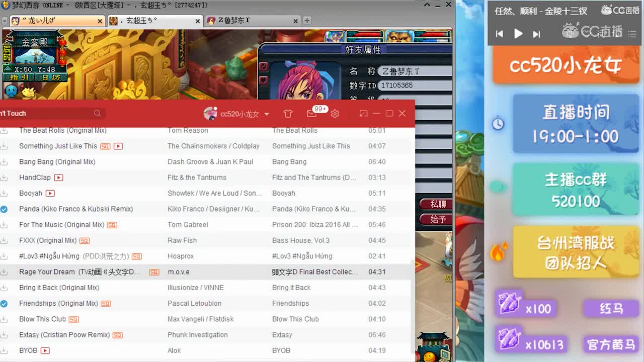Image resolution: width=644 pixels, height=362 pixels.
Task: Click the 数字ID field showing 17105365
Action: click(415, 85)
